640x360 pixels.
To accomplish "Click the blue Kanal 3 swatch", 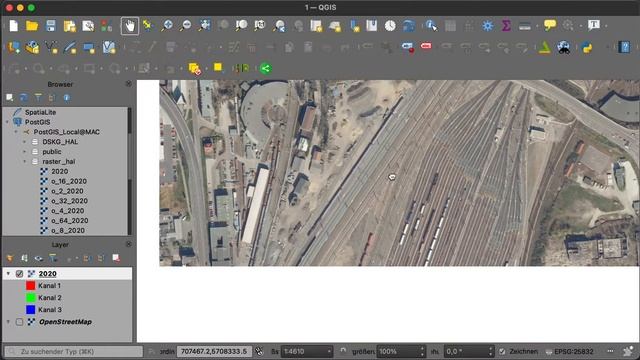I will click(x=31, y=310).
